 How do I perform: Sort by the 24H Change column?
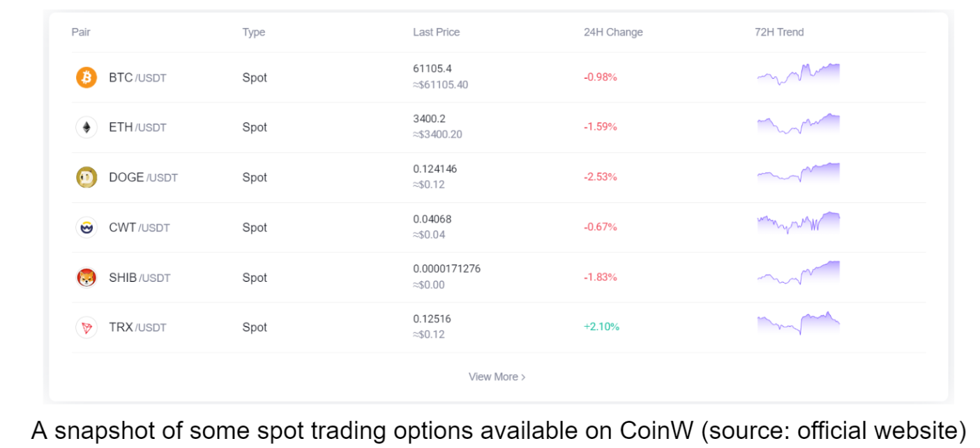(x=613, y=32)
